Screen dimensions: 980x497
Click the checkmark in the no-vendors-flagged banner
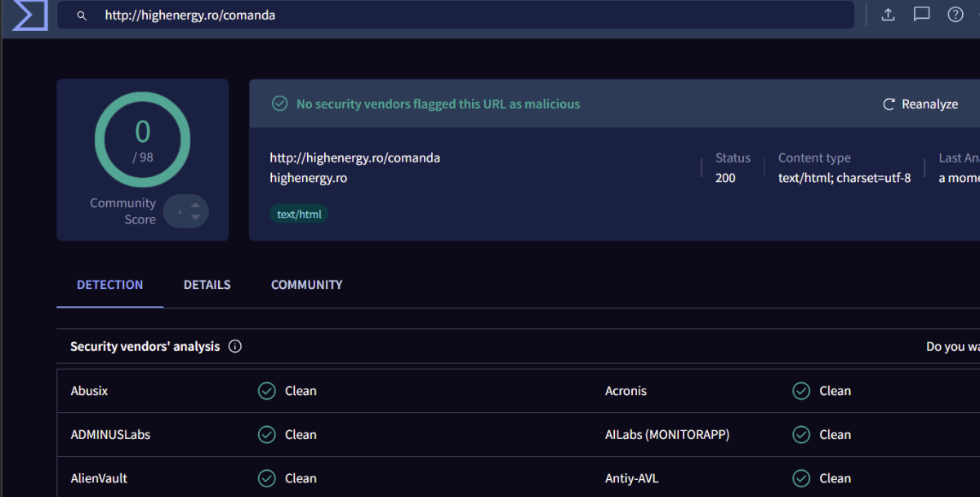(279, 104)
